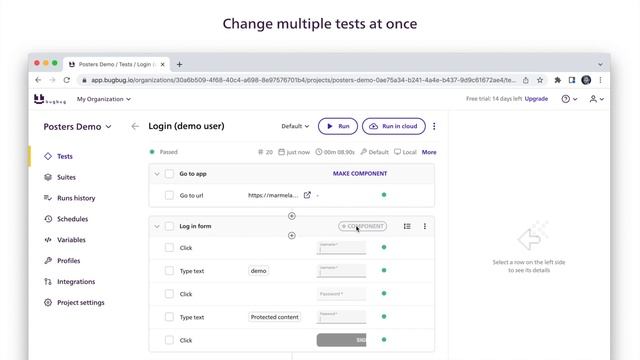Viewport: 640px width, 360px height.
Task: Click the tab search chevron in Chrome
Action: (600, 64)
